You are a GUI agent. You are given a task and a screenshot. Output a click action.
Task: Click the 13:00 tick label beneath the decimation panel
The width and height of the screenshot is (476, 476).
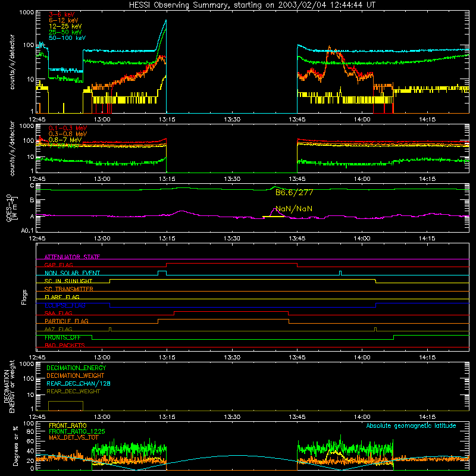pyautogui.click(x=102, y=417)
